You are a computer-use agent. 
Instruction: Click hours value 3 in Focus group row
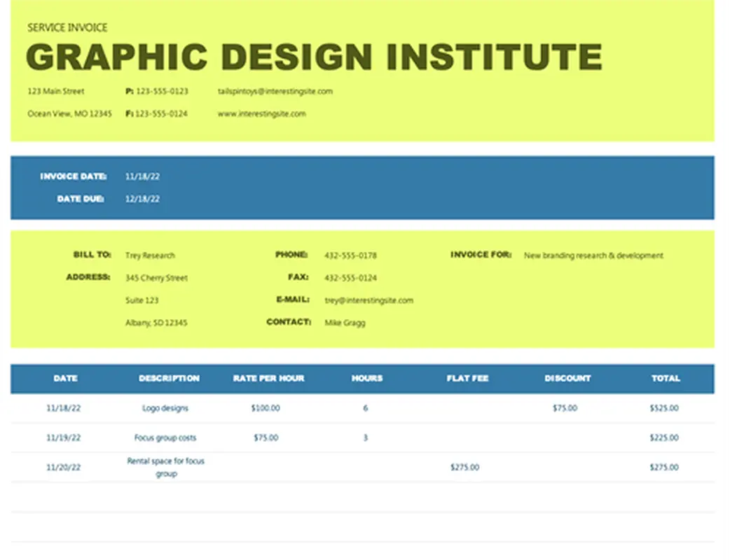[x=366, y=437]
